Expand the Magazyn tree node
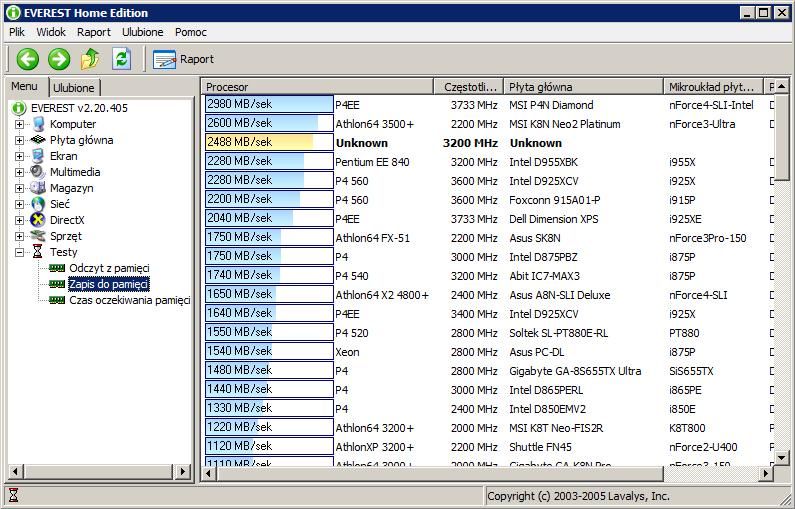Viewport: 795px width, 509px height. pyautogui.click(x=19, y=188)
